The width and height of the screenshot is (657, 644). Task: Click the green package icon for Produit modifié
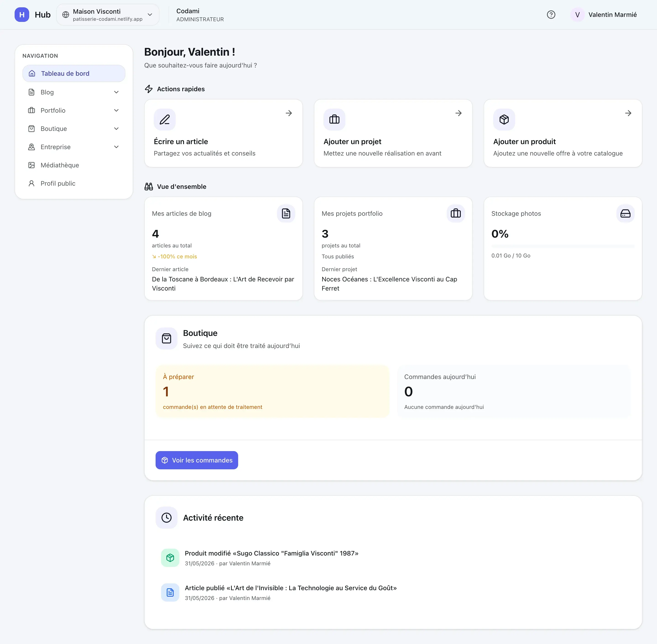tap(170, 558)
